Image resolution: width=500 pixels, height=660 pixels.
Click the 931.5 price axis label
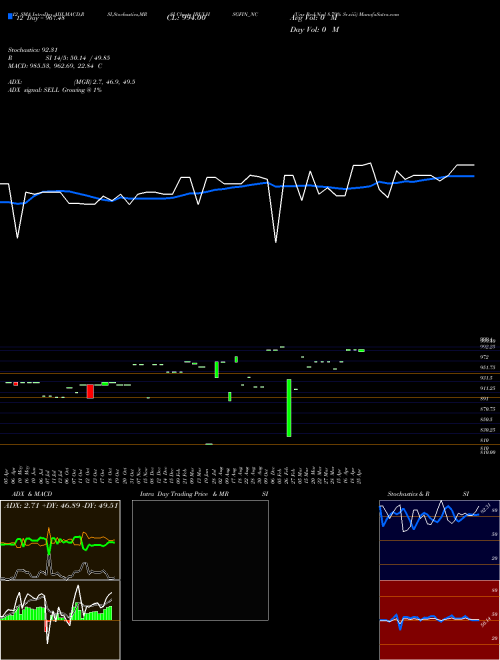point(484,378)
